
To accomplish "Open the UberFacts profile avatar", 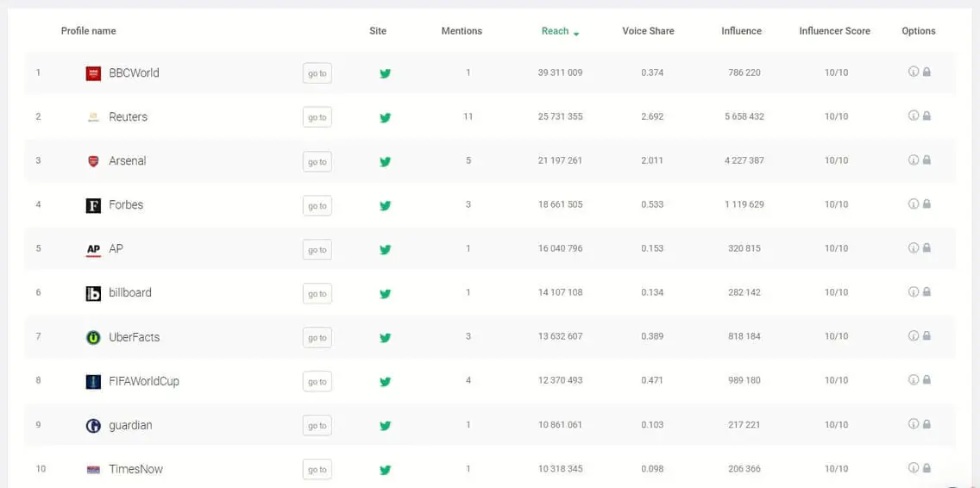I will [x=93, y=337].
